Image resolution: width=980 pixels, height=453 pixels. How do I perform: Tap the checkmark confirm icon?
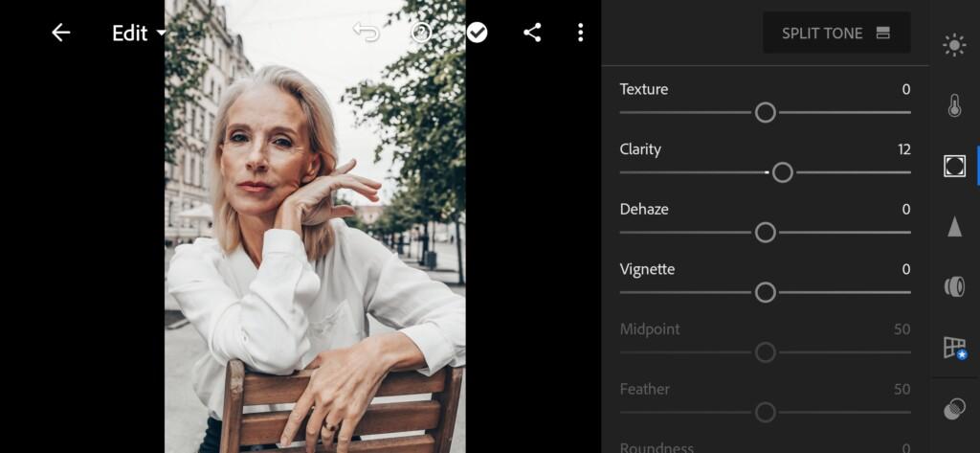click(477, 33)
